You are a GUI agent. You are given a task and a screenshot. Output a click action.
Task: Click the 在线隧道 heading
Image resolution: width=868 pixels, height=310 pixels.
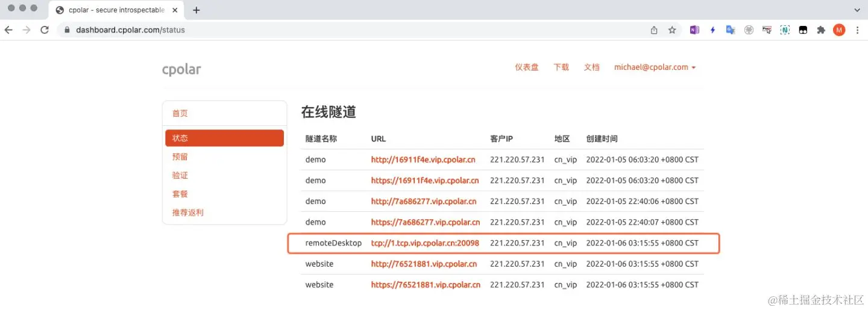tap(329, 112)
